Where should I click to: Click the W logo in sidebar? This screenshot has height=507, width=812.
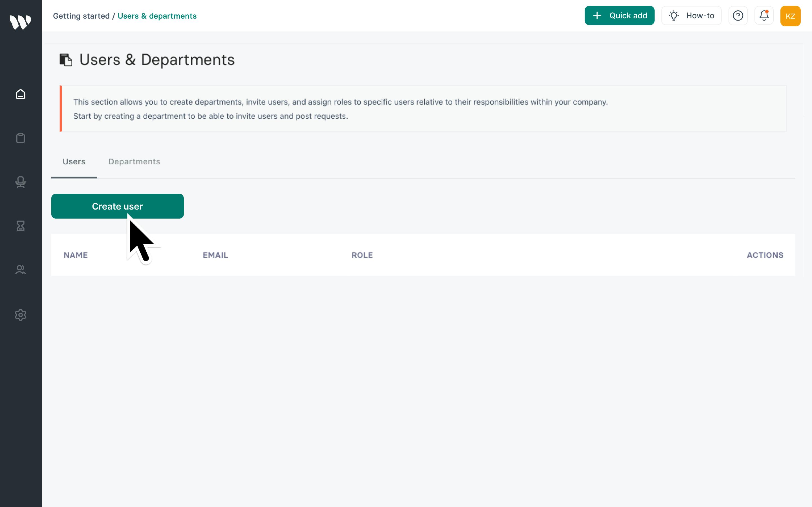[x=21, y=22]
